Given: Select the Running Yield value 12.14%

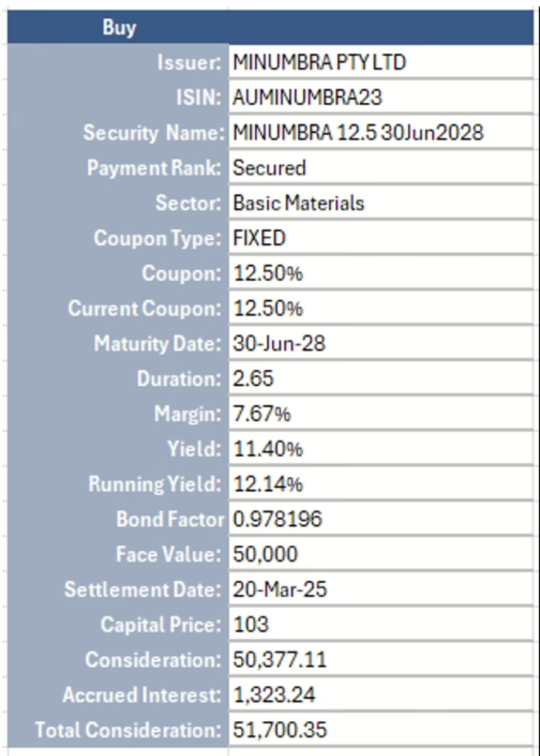Looking at the screenshot, I should 268,484.
